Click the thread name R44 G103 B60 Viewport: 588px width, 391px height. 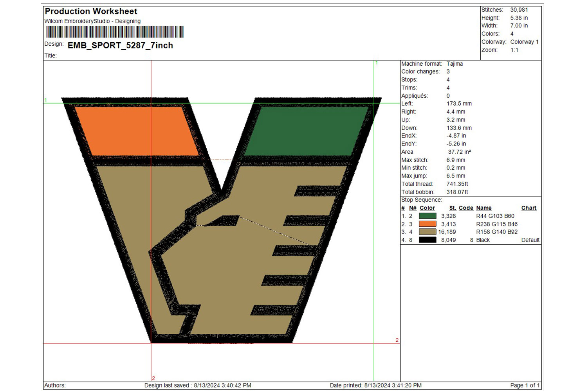(495, 216)
